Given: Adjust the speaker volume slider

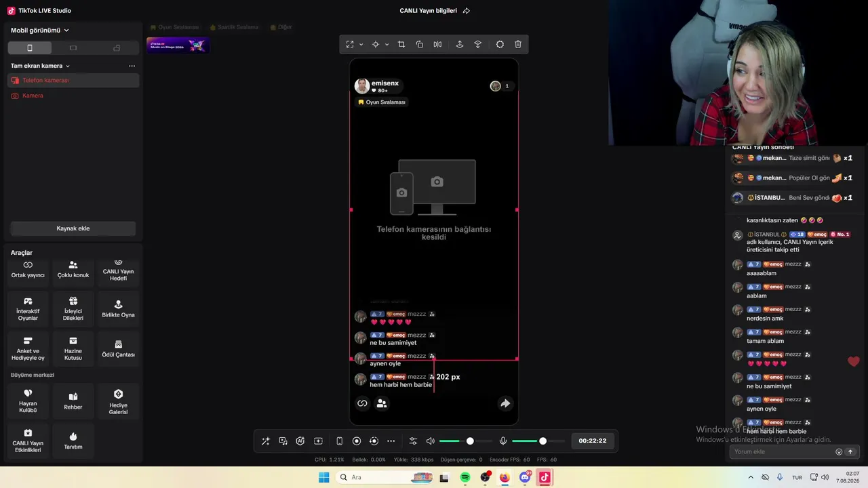Looking at the screenshot, I should pos(466,441).
